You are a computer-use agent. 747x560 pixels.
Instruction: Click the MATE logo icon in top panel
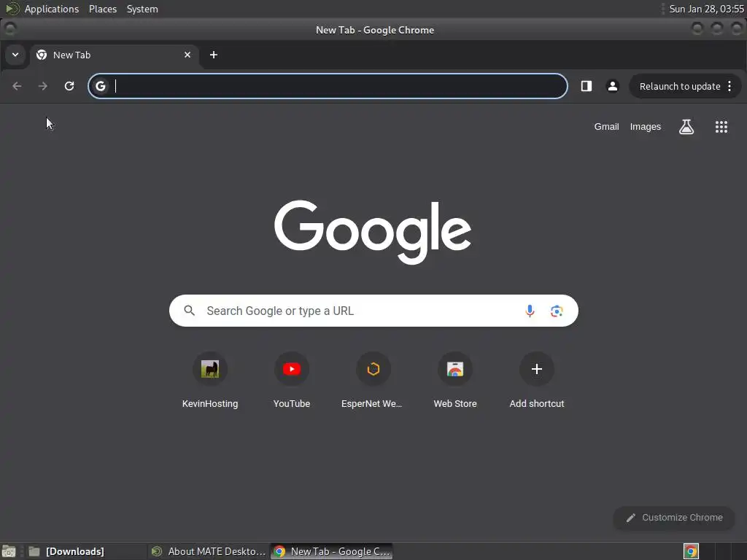[12, 9]
